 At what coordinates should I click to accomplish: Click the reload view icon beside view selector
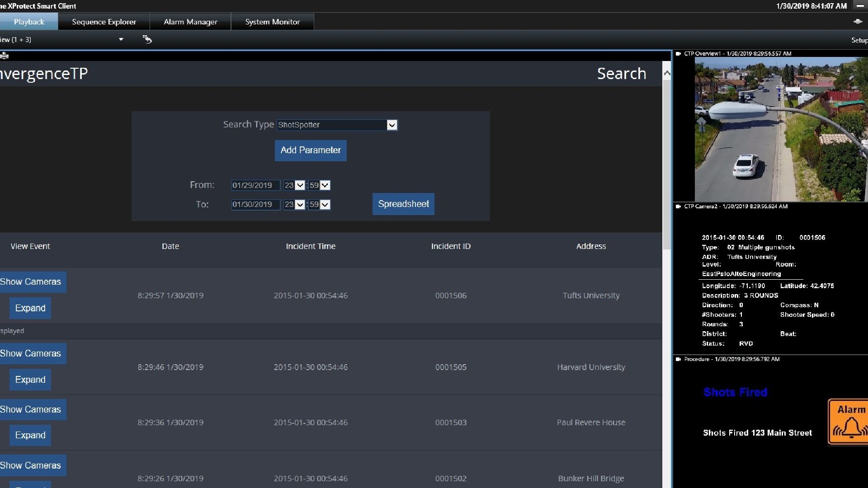click(x=147, y=40)
